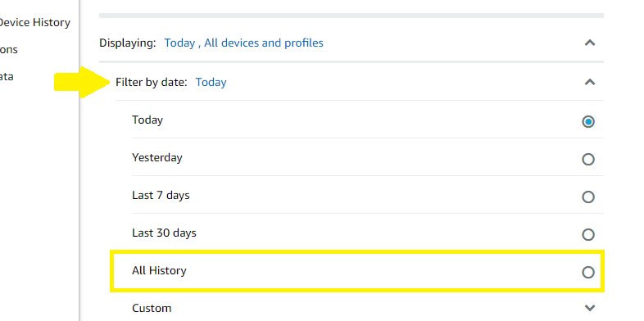
Task: Collapse the Filter by date chevron
Action: pos(590,82)
